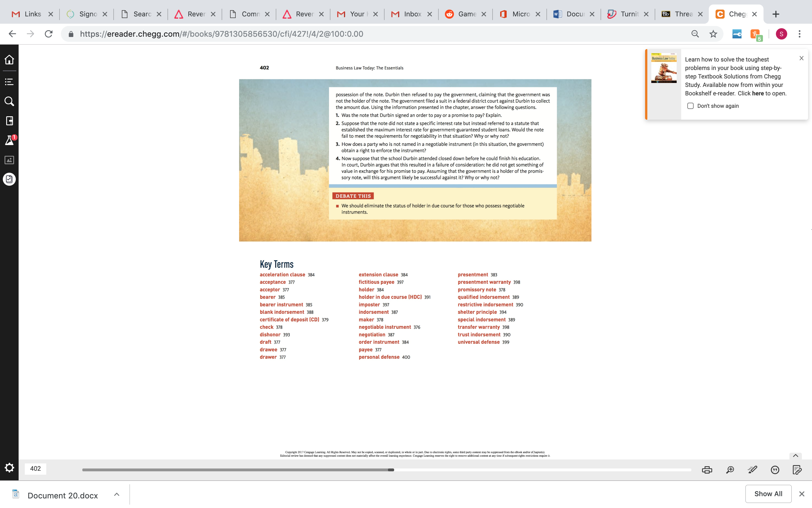Check the Don't show again box
This screenshot has height=508, width=812.
690,106
